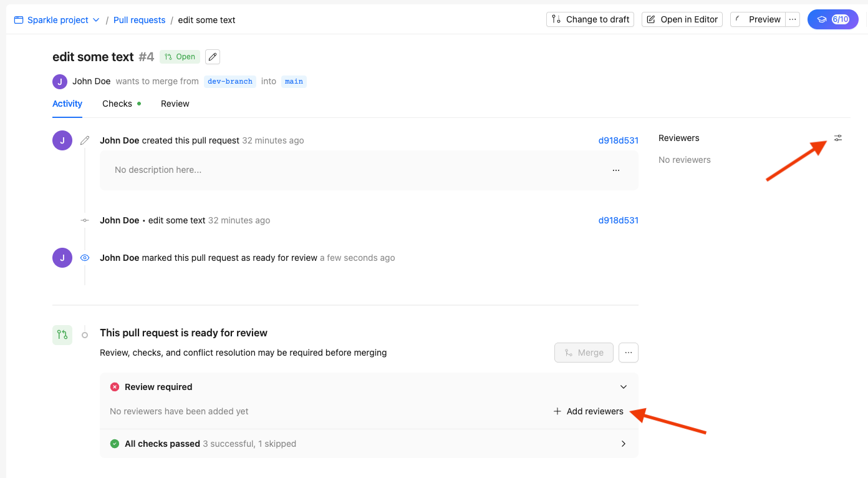This screenshot has width=868, height=478.
Task: Expand All checks passed row chevron
Action: pyautogui.click(x=624, y=444)
